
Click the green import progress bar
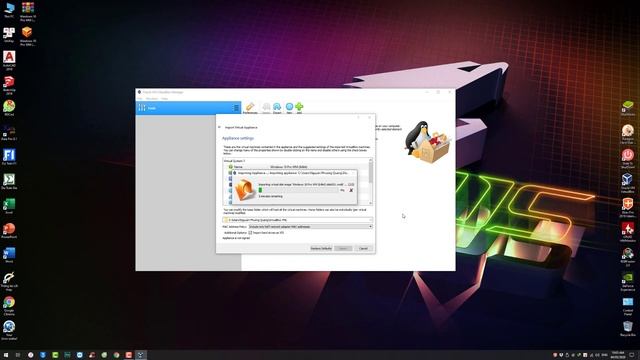point(298,190)
